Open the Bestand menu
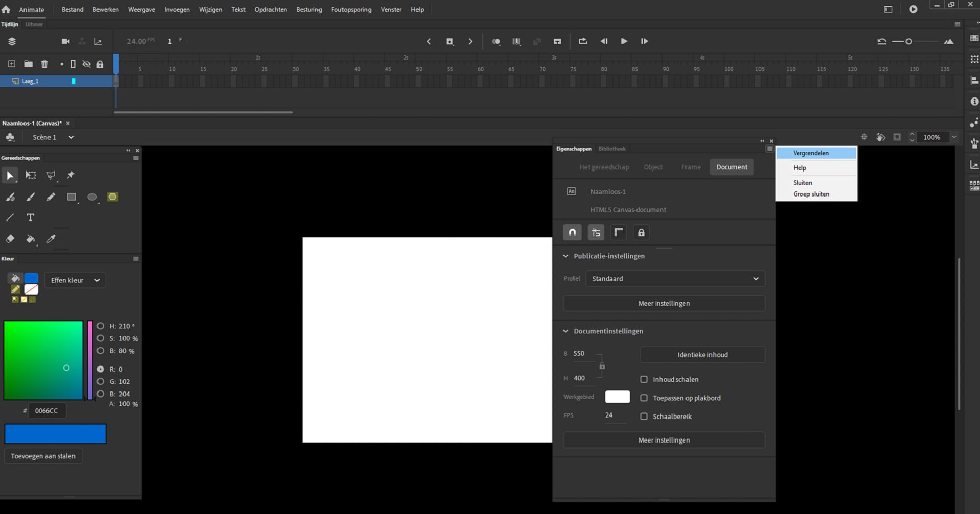The width and height of the screenshot is (980, 514). (x=72, y=9)
